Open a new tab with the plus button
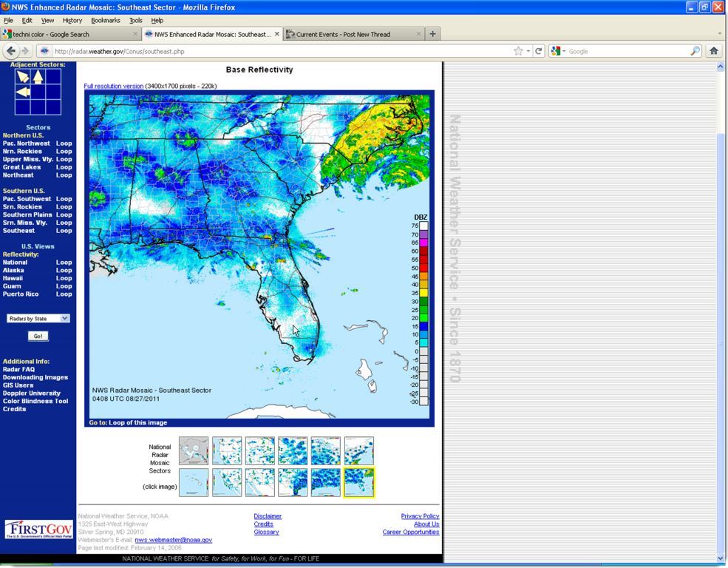Screen dimensions: 728x568 click(433, 34)
